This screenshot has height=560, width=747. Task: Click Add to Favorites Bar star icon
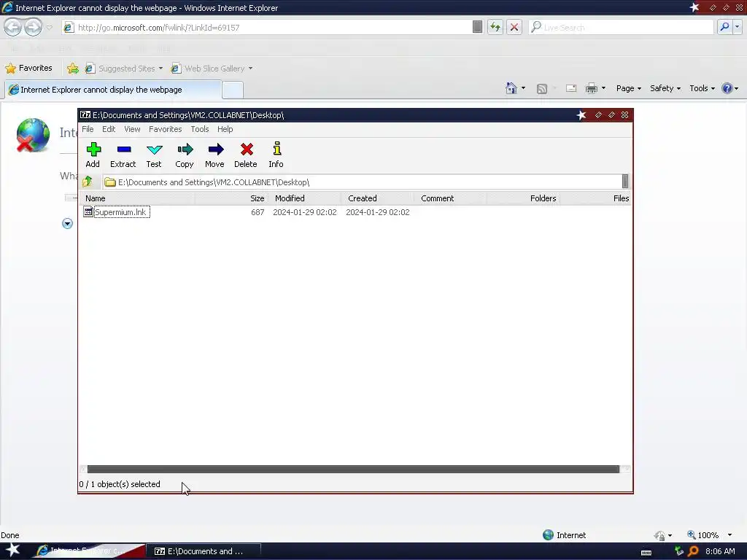pyautogui.click(x=73, y=69)
